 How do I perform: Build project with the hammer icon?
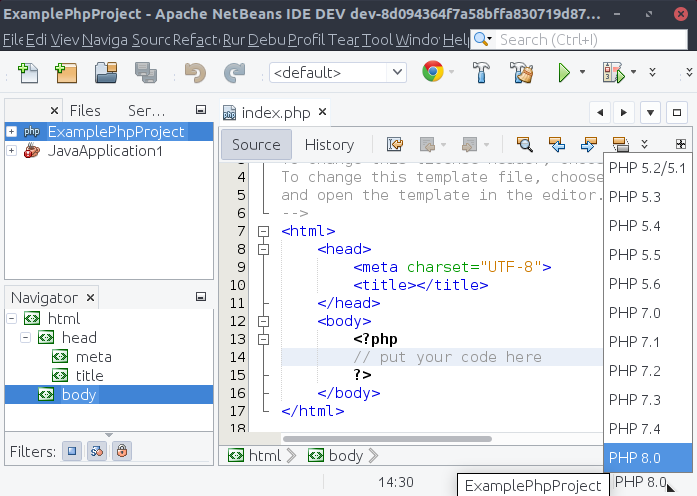tap(481, 72)
